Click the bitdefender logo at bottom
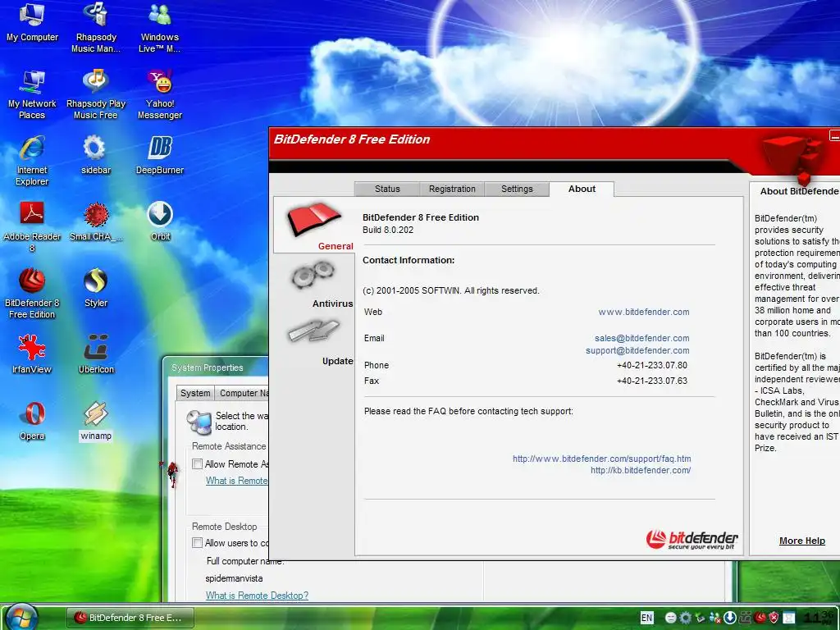The height and width of the screenshot is (630, 840). click(692, 540)
